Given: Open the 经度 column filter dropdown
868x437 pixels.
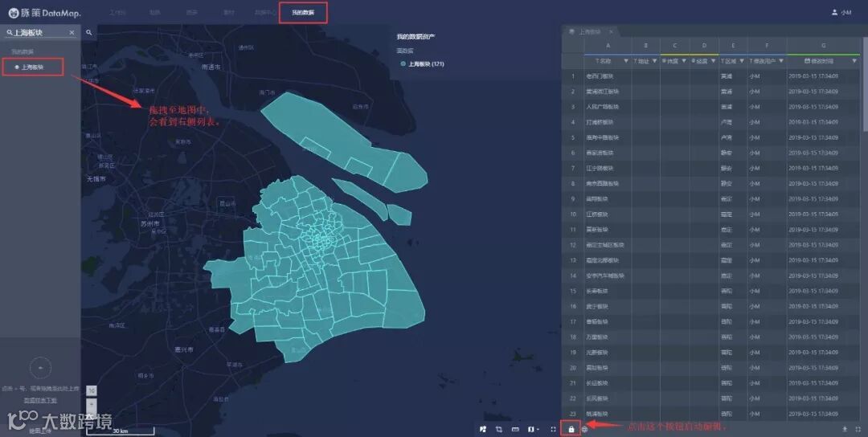Looking at the screenshot, I should (714, 61).
